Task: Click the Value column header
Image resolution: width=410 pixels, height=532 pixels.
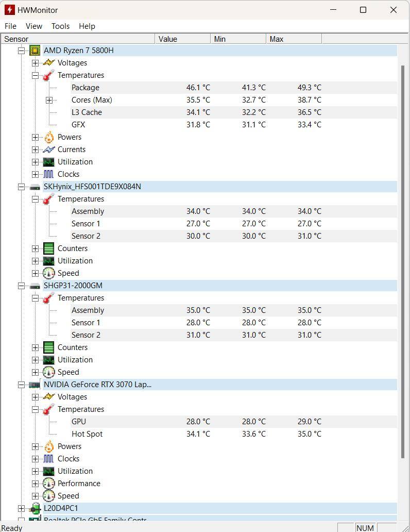Action: (183, 39)
